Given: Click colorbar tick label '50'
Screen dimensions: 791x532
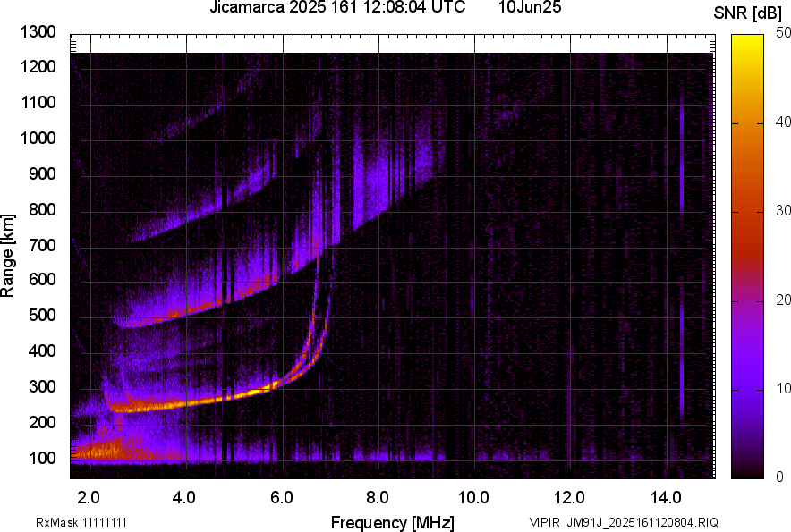Looking at the screenshot, I should [784, 33].
